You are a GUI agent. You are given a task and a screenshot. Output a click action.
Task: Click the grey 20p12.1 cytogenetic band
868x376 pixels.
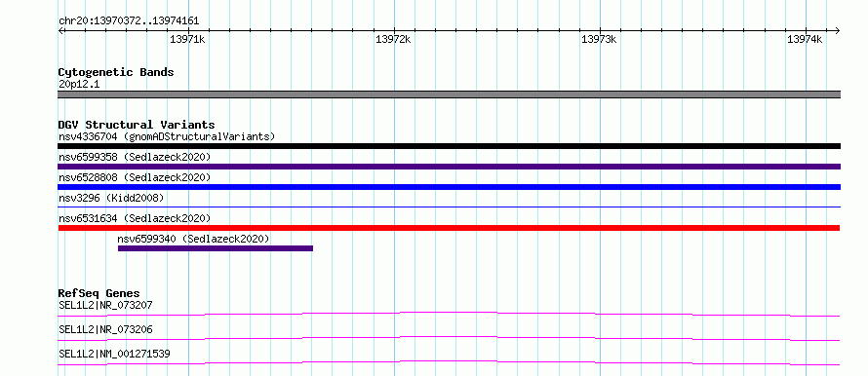coord(449,94)
